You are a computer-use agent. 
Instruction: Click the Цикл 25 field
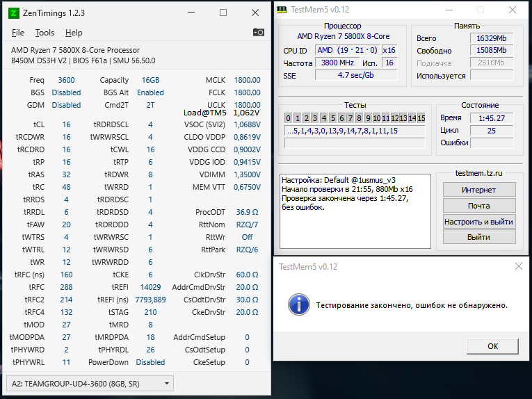[492, 131]
